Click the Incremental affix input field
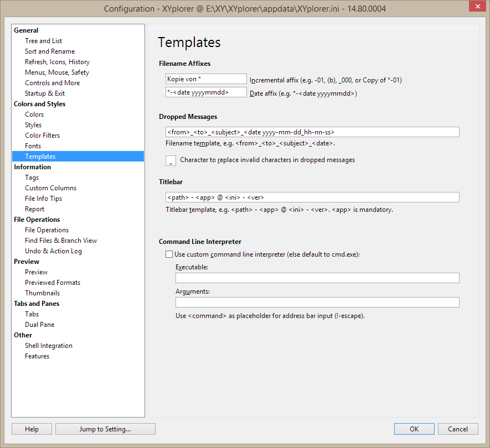Viewport: 490px width, 448px height. (205, 79)
